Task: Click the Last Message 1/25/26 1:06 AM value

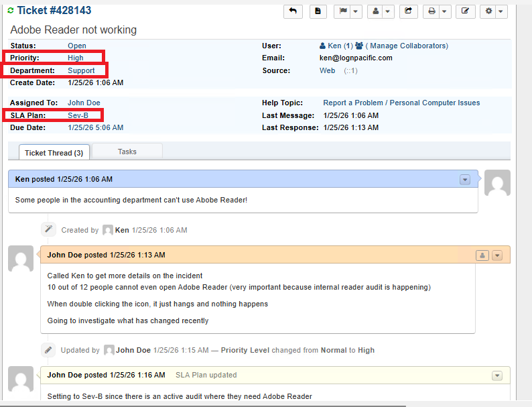Action: (x=351, y=115)
